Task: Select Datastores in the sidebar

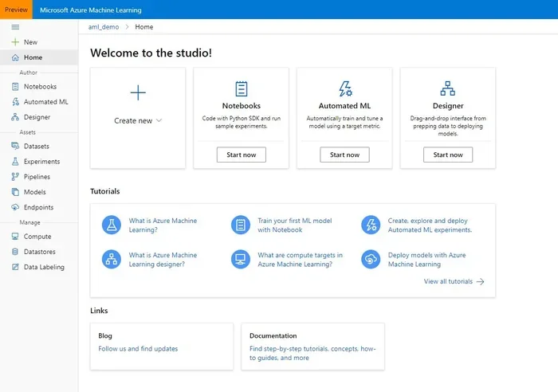Action: coord(39,252)
